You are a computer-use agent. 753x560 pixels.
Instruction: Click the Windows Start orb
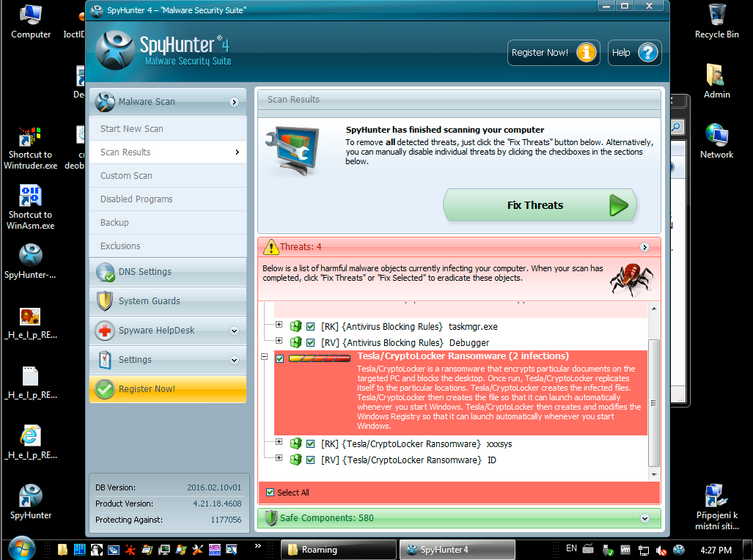pyautogui.click(x=21, y=548)
